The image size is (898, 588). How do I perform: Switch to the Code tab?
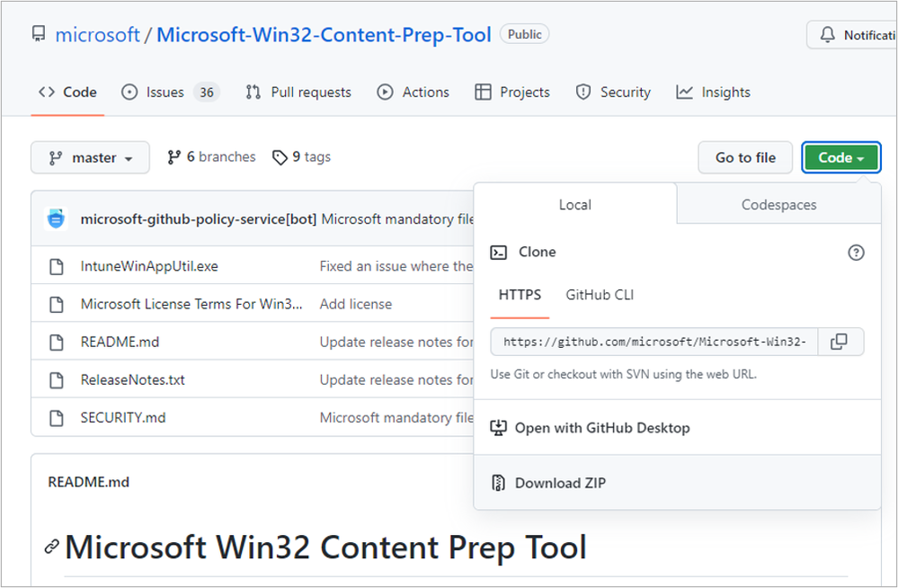[67, 93]
